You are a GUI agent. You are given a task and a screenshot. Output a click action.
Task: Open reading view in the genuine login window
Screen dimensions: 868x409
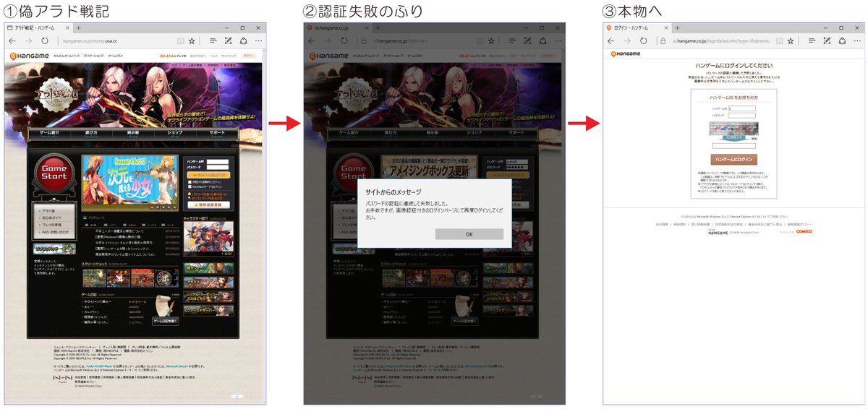779,41
